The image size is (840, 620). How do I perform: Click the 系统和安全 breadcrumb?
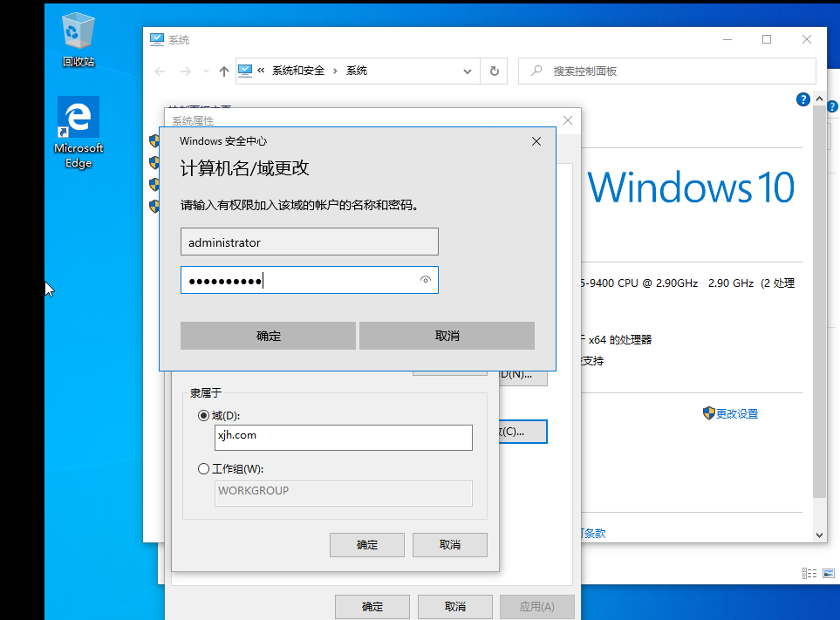298,71
